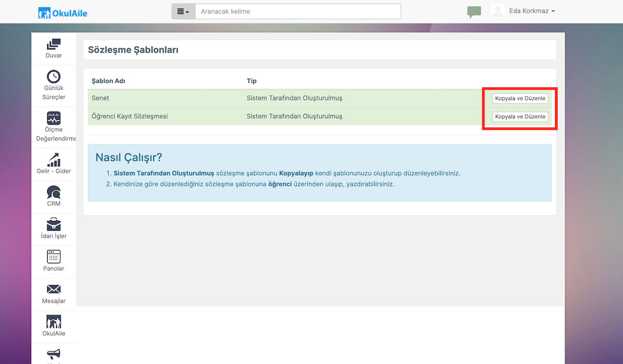Click the Senet row's type text
Viewport: 623px width, 364px height.
pos(294,98)
